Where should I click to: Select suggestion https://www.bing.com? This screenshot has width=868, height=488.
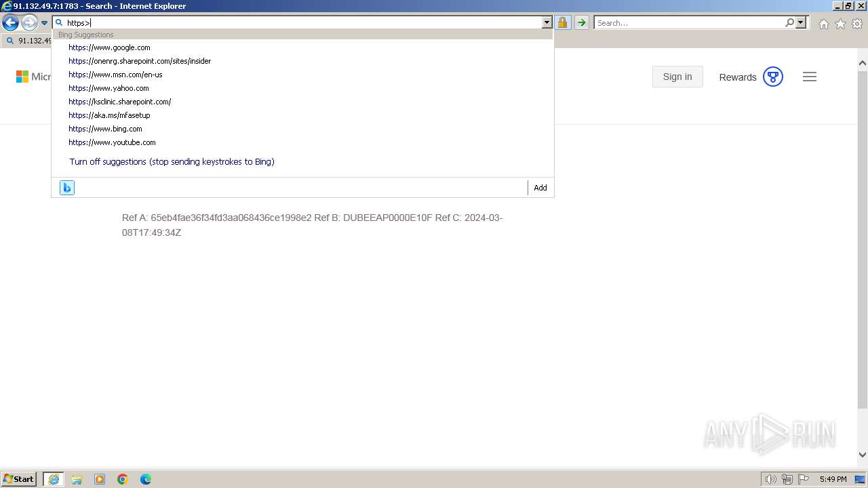(303, 129)
